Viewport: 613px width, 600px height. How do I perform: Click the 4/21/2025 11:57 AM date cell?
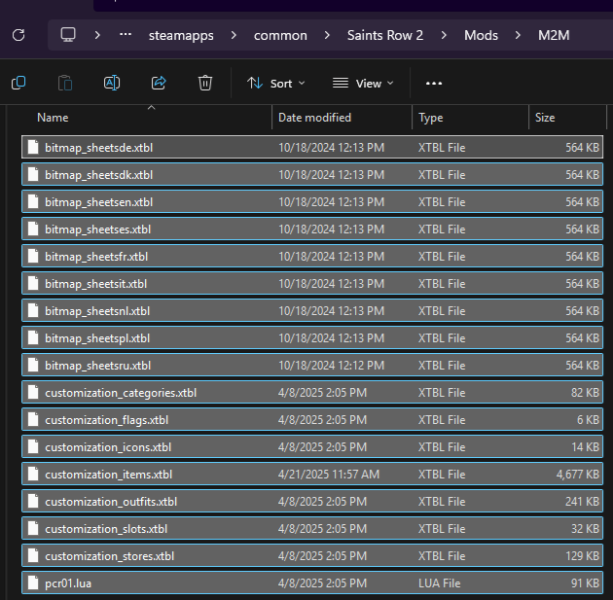click(x=329, y=474)
